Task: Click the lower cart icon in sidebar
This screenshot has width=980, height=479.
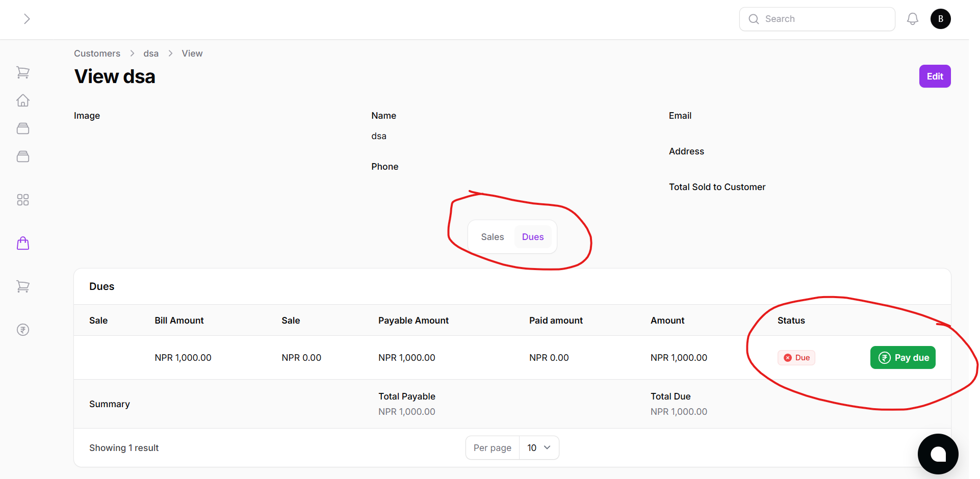Action: 23,286
